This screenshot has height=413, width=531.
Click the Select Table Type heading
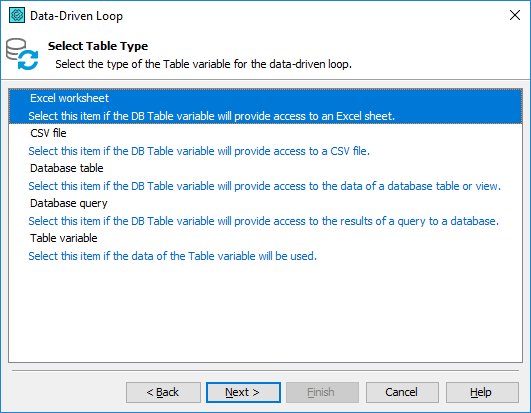98,46
